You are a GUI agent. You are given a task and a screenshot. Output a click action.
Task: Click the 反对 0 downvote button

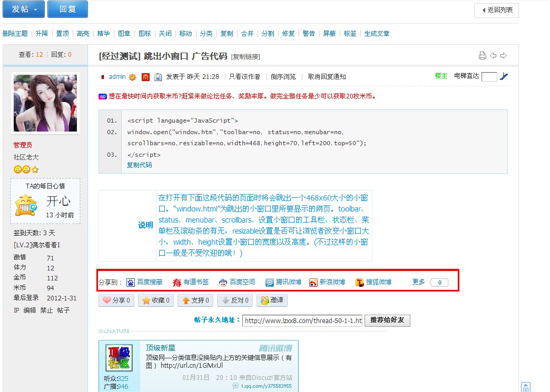235,300
